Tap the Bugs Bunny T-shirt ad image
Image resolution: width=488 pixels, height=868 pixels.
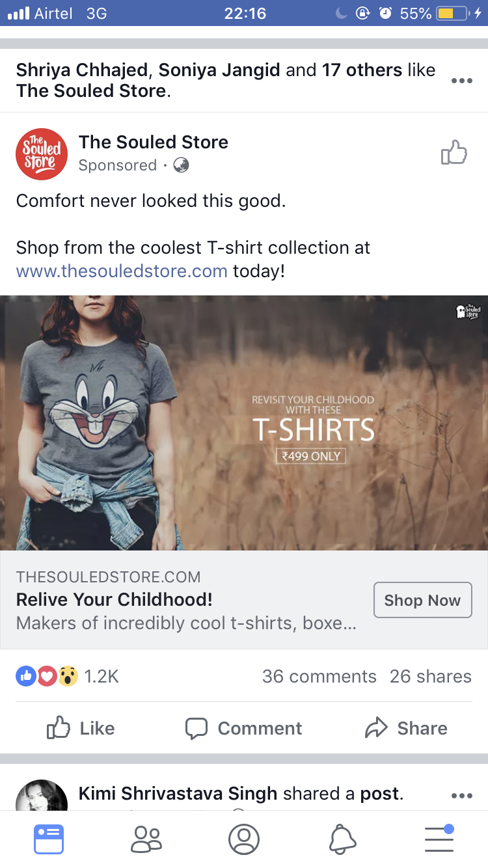(244, 423)
